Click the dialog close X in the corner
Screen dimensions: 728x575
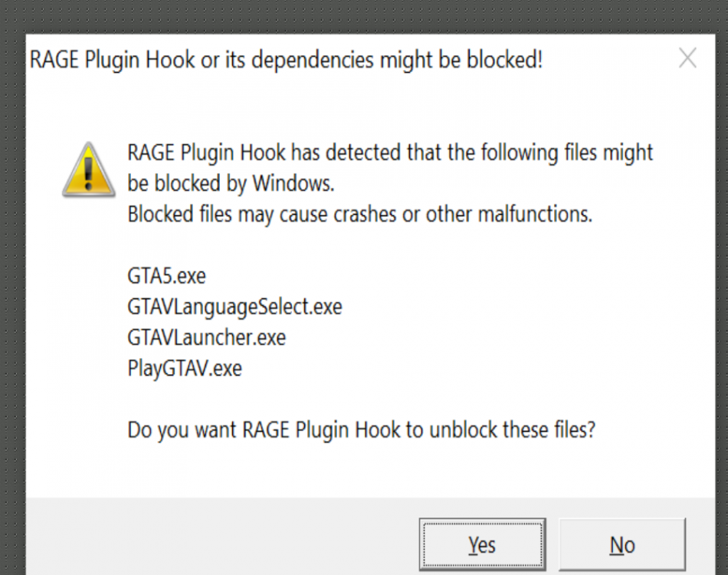tap(687, 58)
